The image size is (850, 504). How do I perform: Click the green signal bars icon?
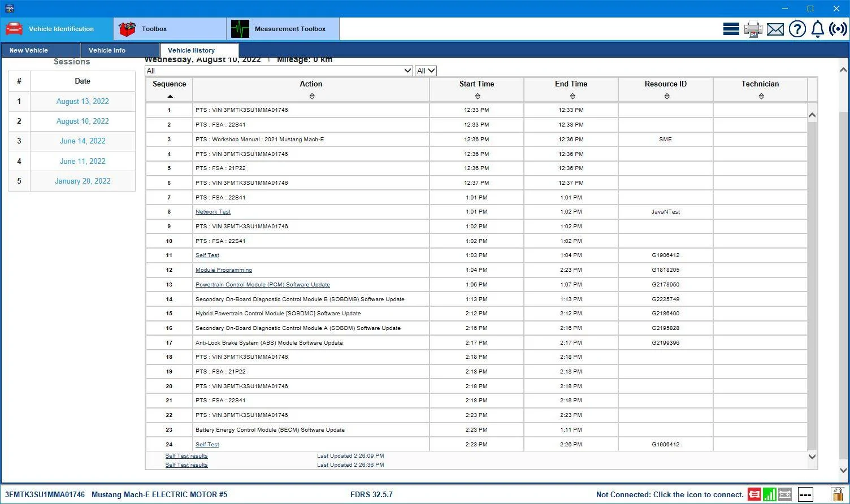coord(769,494)
